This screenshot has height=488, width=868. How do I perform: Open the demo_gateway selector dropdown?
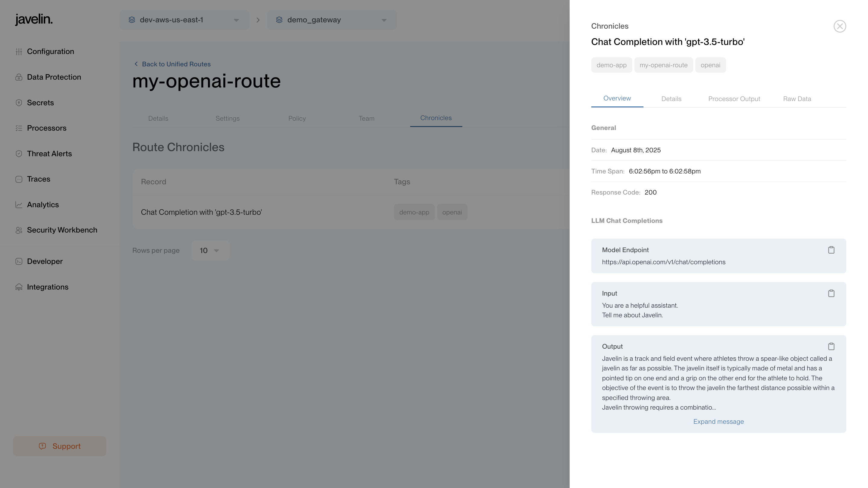tap(332, 20)
